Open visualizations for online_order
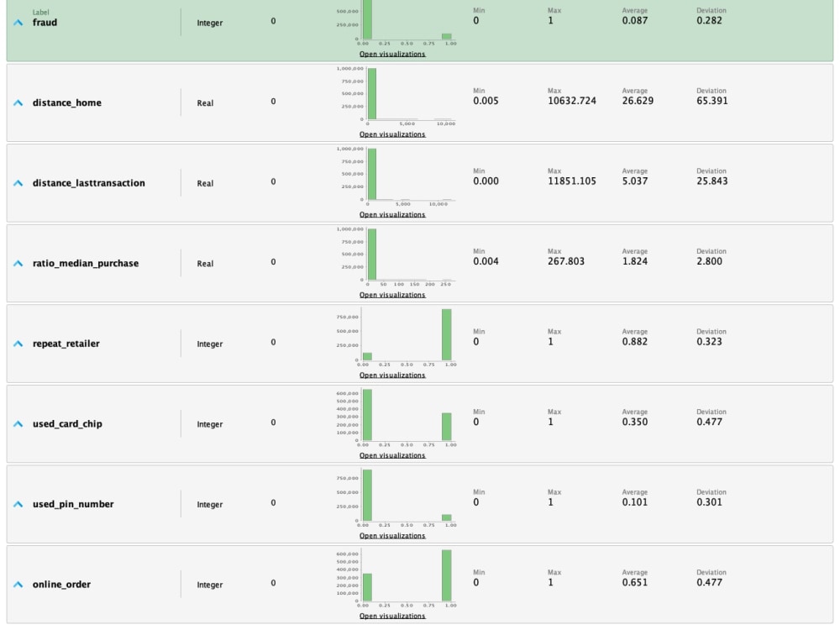 [391, 615]
